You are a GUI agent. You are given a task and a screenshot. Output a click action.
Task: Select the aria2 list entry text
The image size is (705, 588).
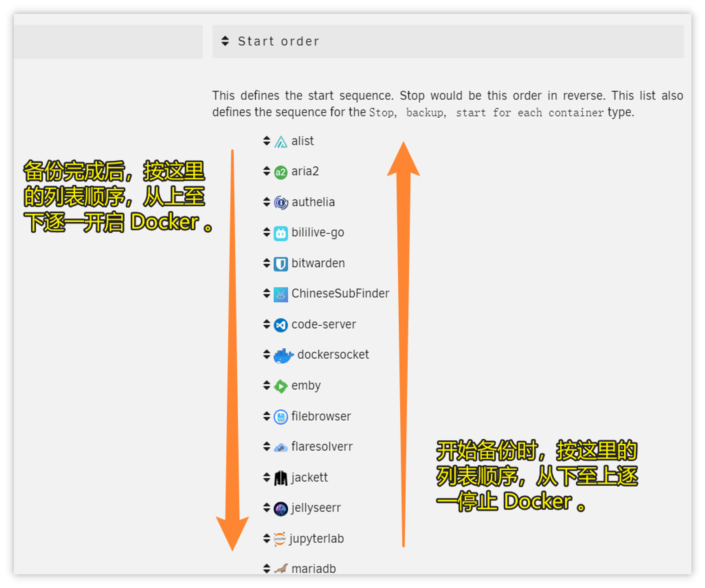click(305, 171)
